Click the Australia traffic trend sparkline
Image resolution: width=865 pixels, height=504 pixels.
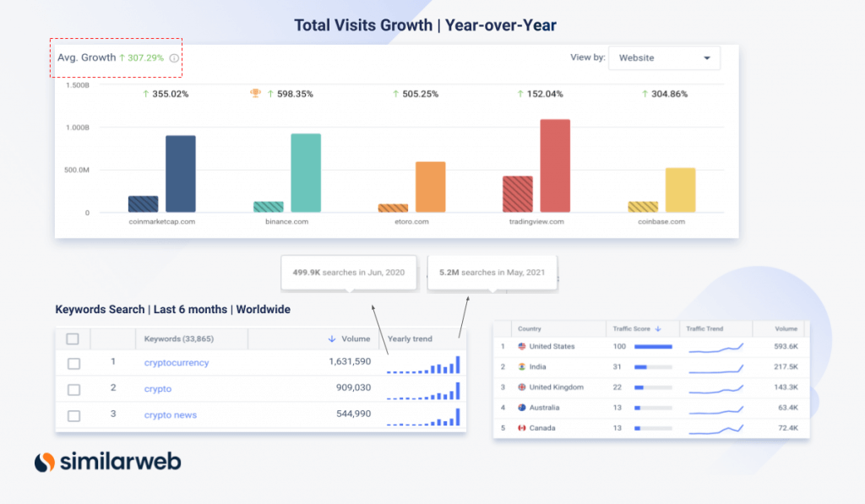(716, 409)
